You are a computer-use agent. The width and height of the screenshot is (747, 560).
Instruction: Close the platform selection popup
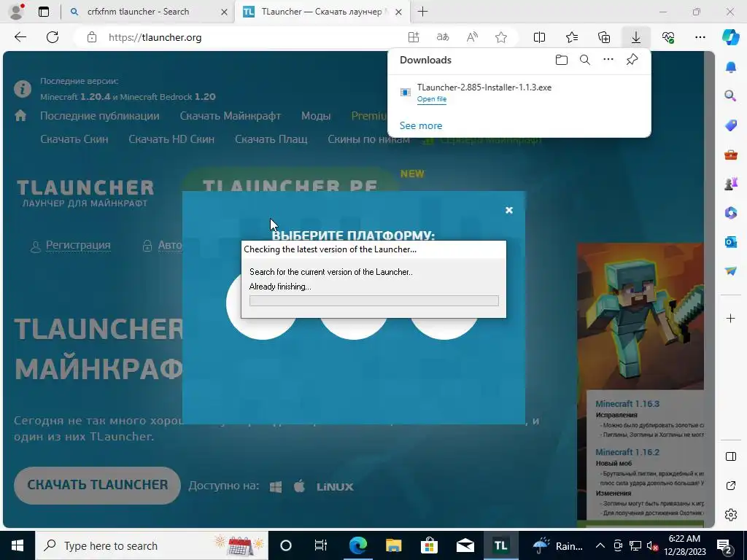click(x=508, y=210)
